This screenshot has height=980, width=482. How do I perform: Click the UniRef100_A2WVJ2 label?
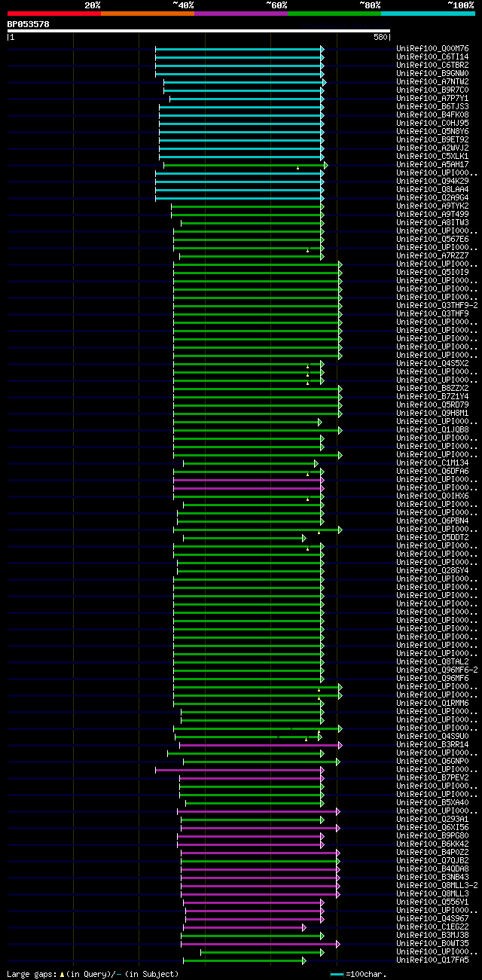432,148
